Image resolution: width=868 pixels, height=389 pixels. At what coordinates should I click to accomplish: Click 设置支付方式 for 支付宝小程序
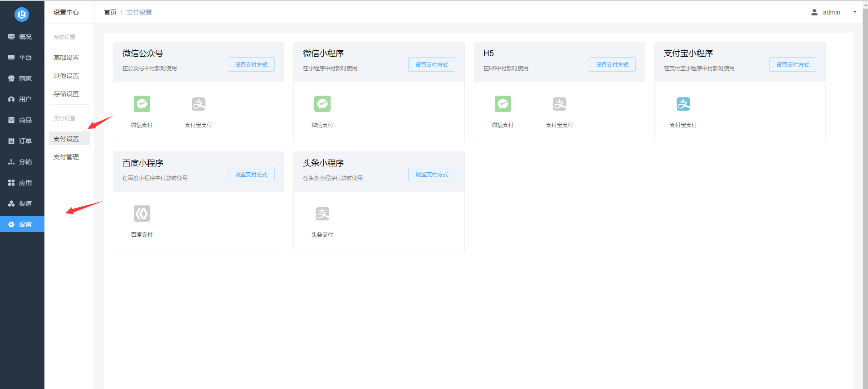(x=793, y=64)
